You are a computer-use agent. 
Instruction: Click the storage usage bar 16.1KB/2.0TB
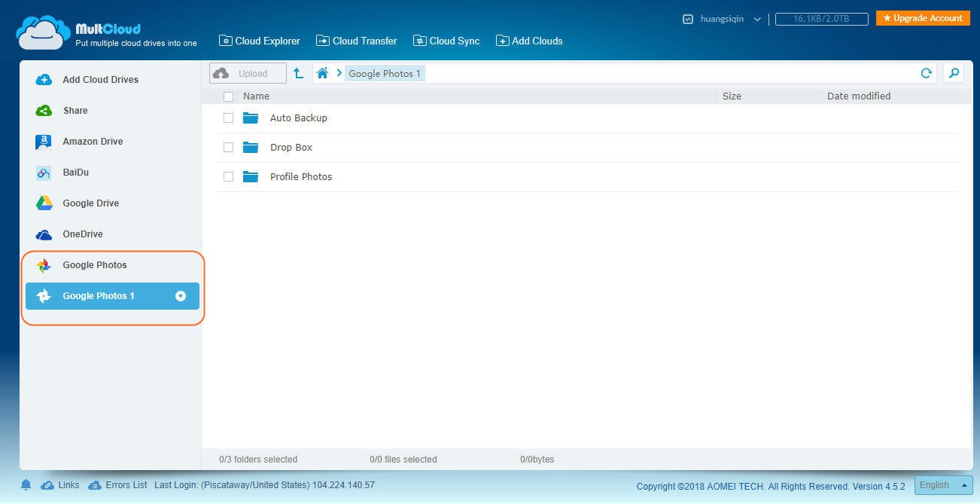pos(821,19)
